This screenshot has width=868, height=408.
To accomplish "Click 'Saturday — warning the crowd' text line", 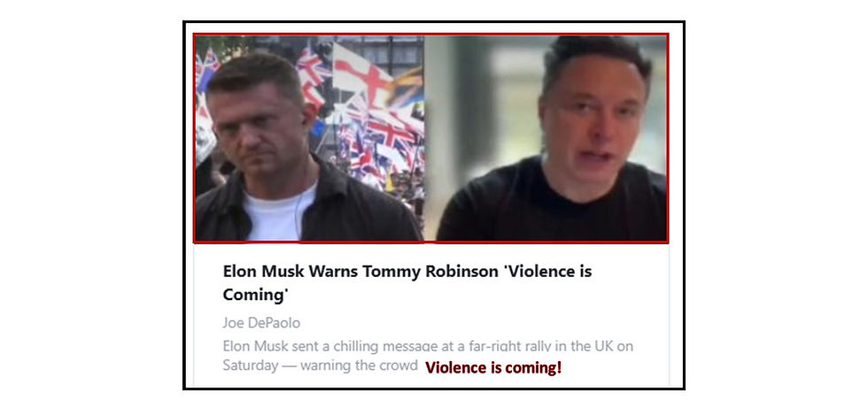I will click(x=320, y=366).
